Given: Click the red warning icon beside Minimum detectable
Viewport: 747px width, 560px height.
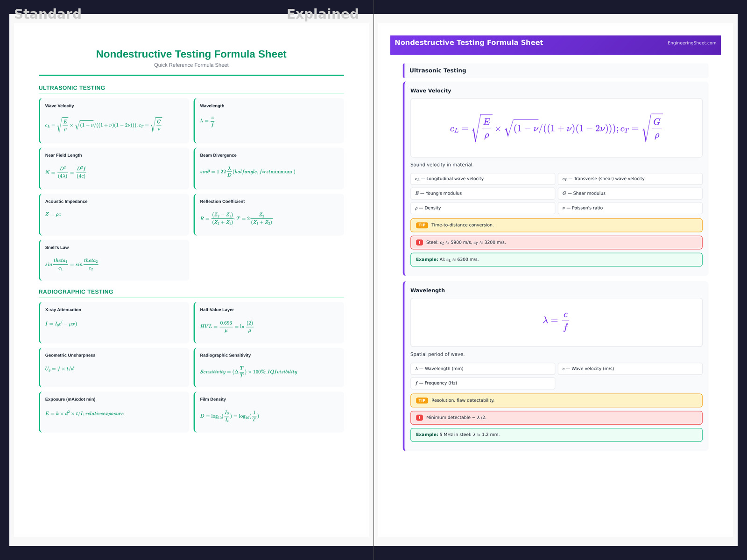Looking at the screenshot, I should (419, 418).
